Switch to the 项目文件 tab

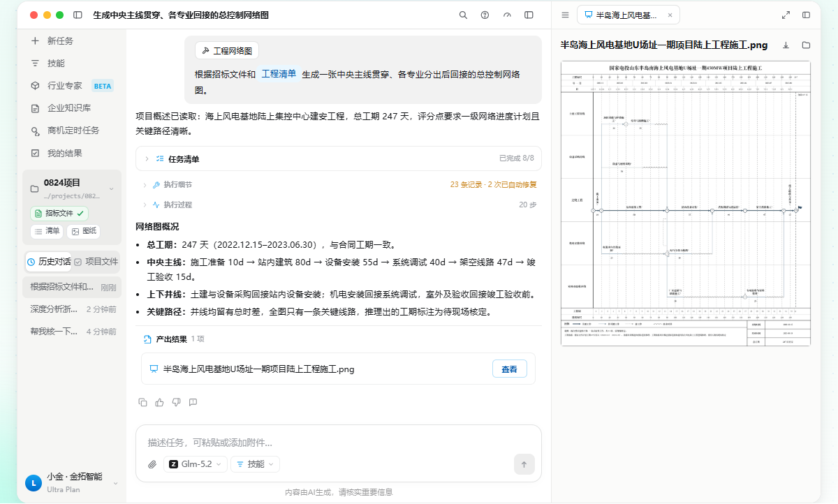(x=96, y=262)
